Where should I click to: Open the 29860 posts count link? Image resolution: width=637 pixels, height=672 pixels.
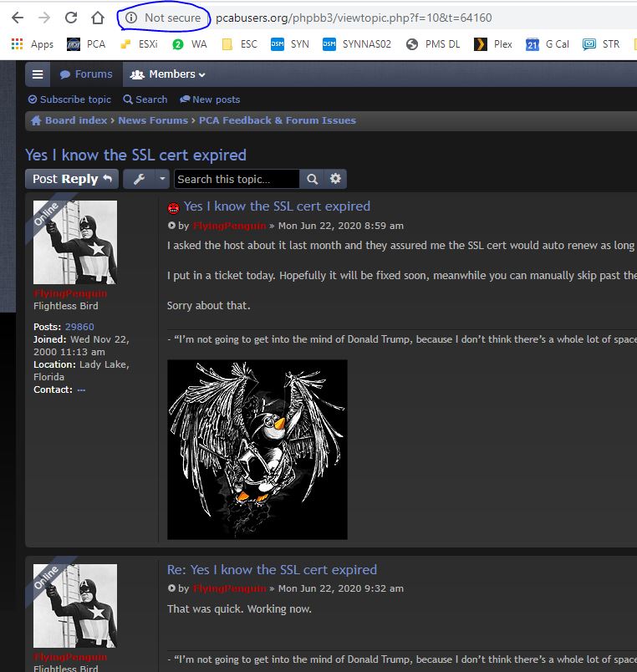(79, 327)
